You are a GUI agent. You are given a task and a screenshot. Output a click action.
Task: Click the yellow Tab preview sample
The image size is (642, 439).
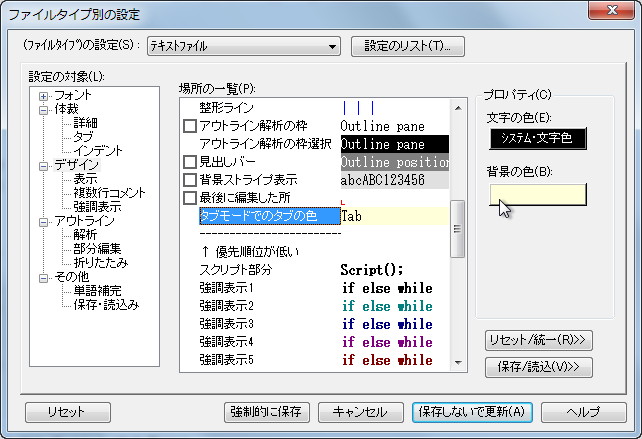(x=395, y=216)
